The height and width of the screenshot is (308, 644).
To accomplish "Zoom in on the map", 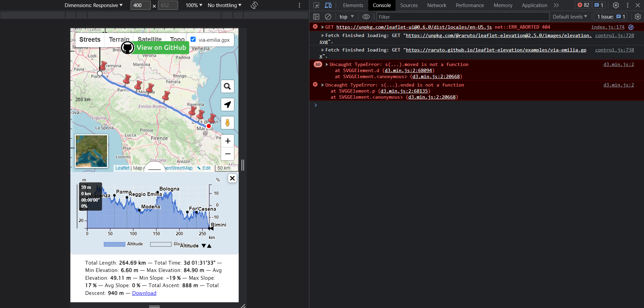I will 228,141.
